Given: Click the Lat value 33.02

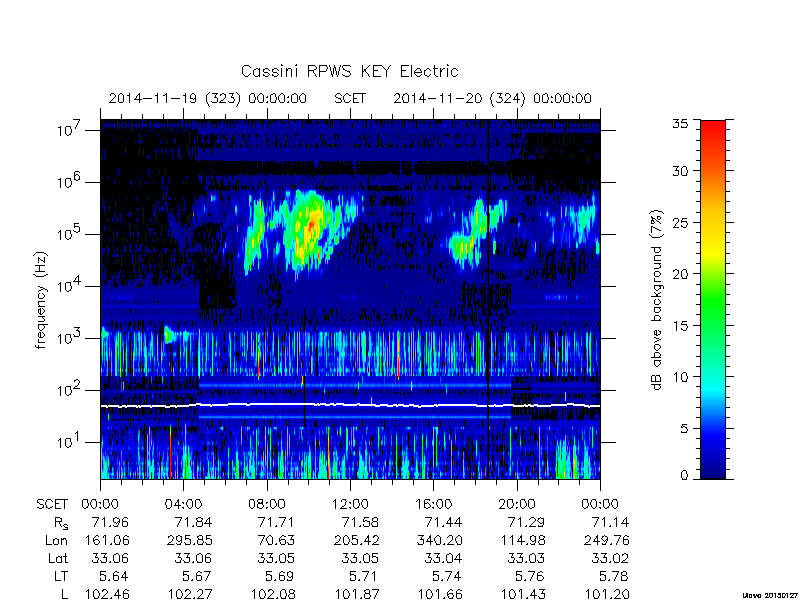Looking at the screenshot, I should 610,559.
